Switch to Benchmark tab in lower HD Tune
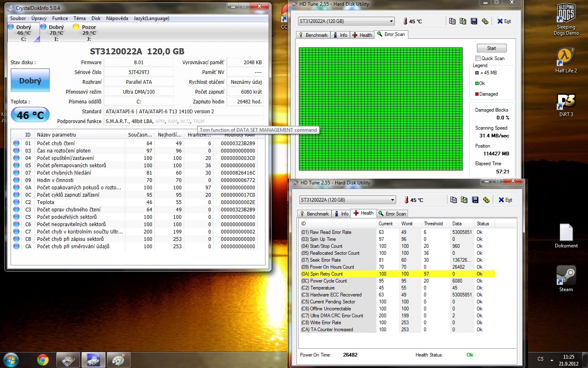Viewport: 588px width, 368px height. tap(314, 214)
